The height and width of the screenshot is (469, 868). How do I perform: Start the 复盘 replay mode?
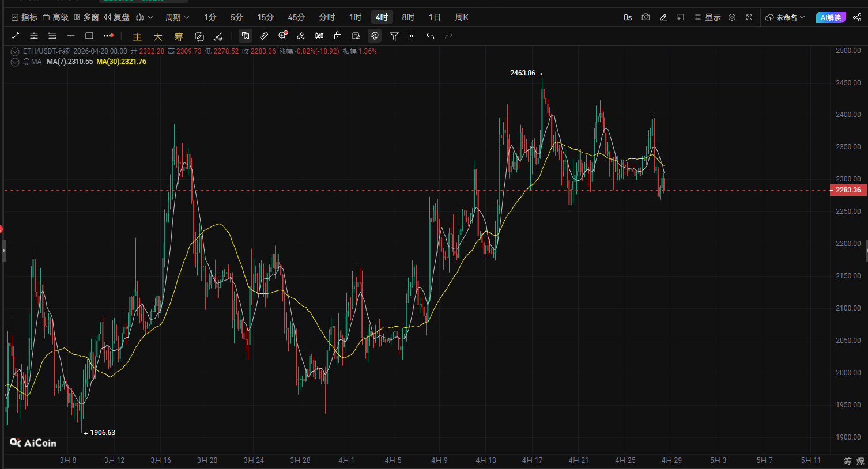pyautogui.click(x=117, y=17)
